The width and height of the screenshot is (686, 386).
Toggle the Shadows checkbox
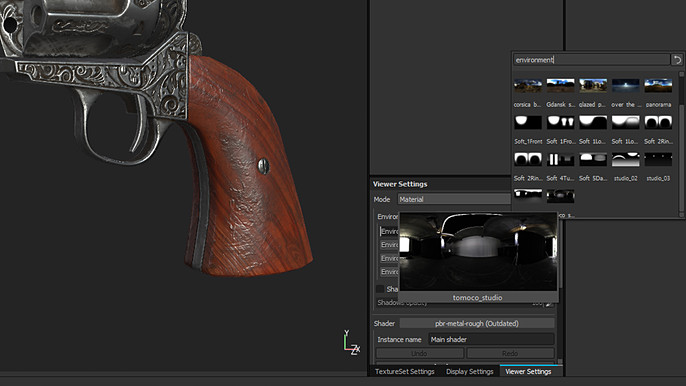click(380, 289)
